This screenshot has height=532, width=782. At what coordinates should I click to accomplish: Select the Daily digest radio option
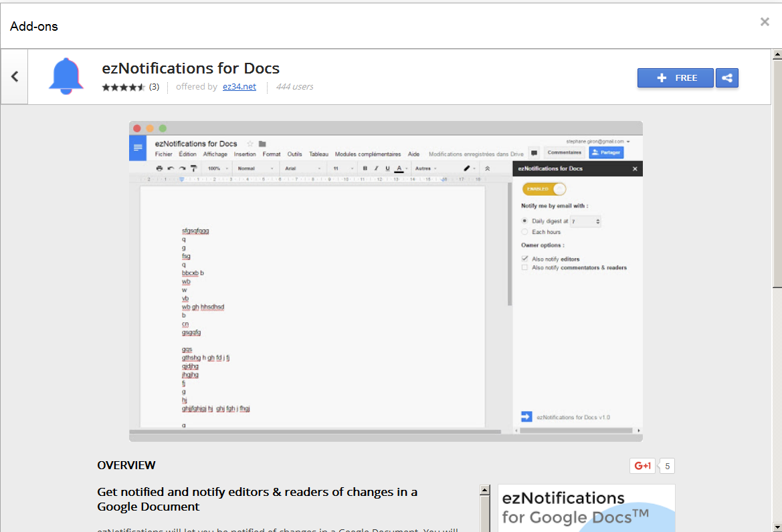click(524, 221)
